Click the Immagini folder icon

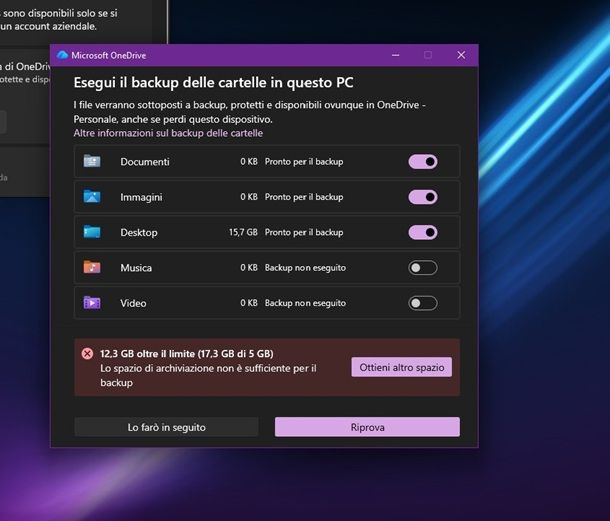pos(92,196)
